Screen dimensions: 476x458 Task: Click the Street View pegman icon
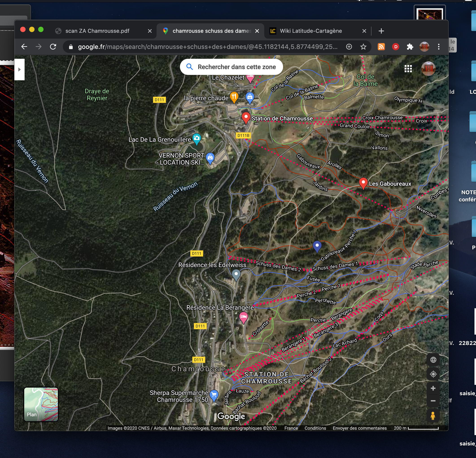pos(433,416)
